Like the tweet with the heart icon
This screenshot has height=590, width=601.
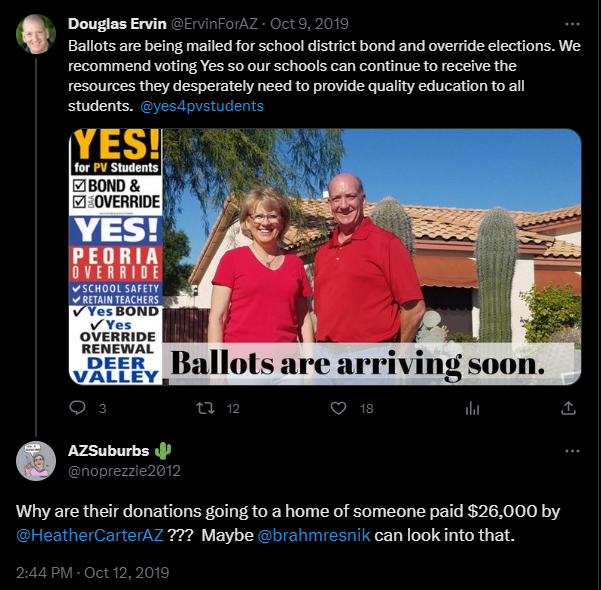tap(338, 408)
